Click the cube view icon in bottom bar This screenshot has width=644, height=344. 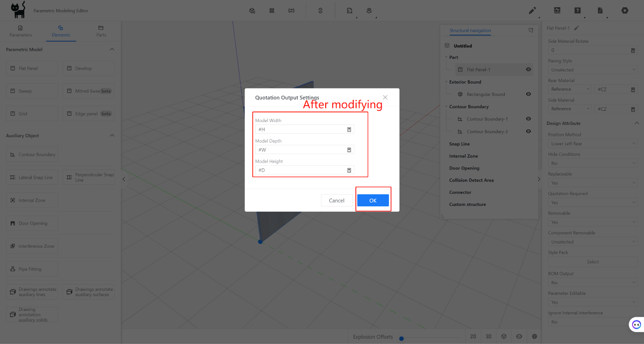click(x=504, y=336)
